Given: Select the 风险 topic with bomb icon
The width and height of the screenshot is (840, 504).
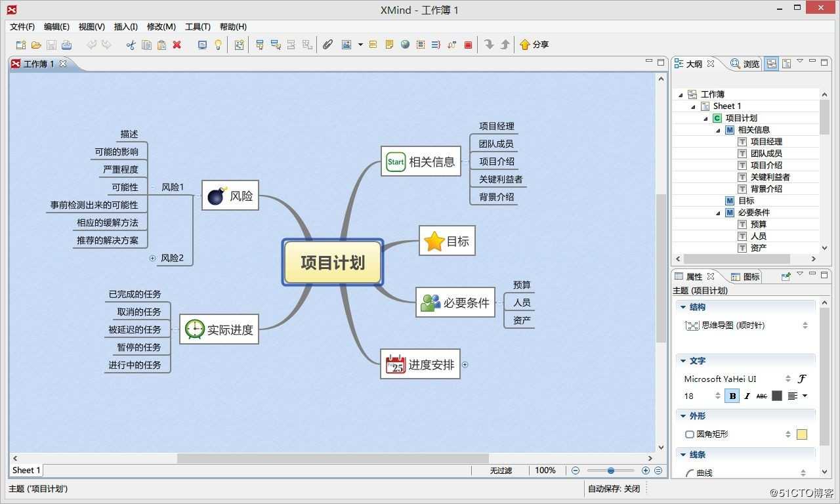Looking at the screenshot, I should click(x=230, y=196).
